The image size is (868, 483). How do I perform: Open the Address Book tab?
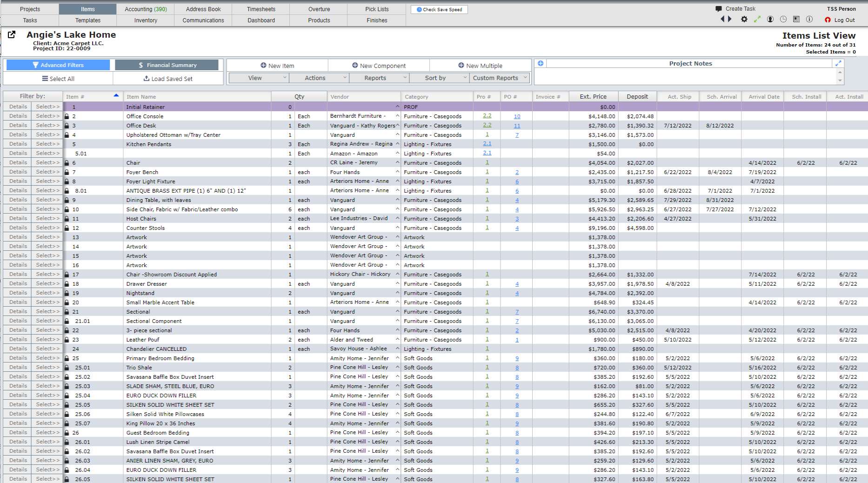(x=203, y=9)
